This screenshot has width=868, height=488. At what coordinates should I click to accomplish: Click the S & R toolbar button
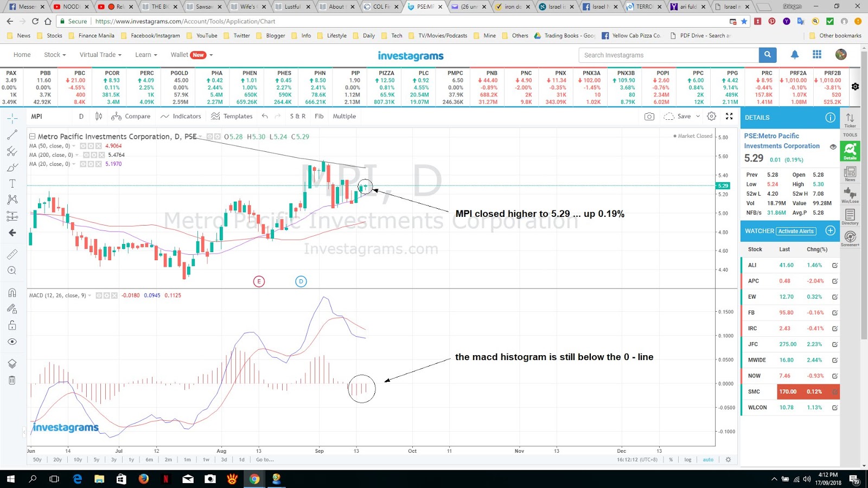click(x=298, y=116)
